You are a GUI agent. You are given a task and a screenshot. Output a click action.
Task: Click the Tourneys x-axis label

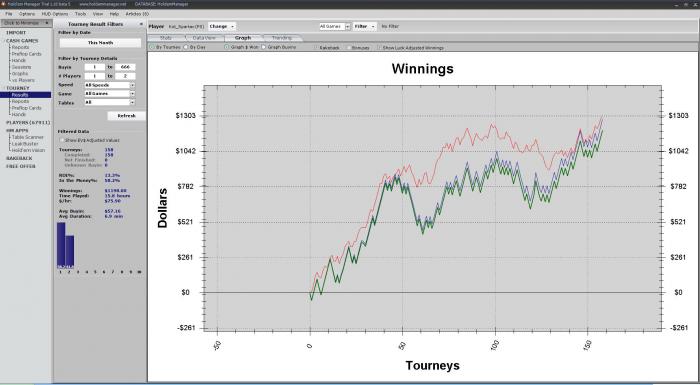point(432,365)
